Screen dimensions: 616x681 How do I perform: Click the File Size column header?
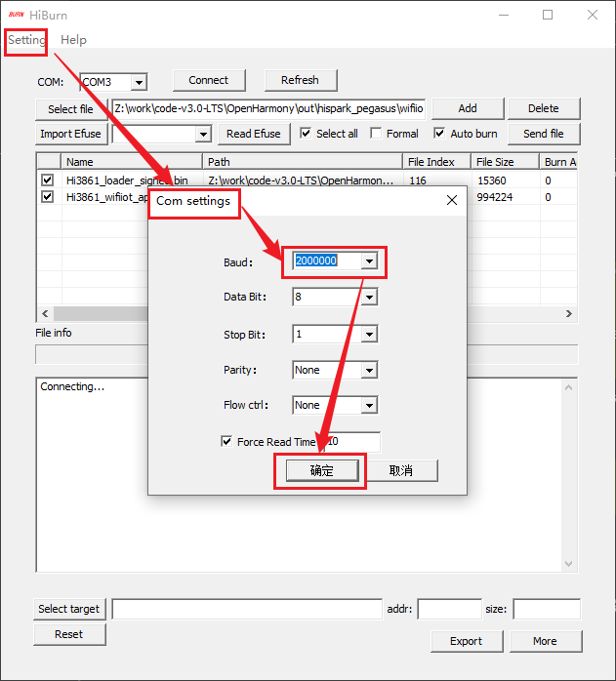coord(505,162)
